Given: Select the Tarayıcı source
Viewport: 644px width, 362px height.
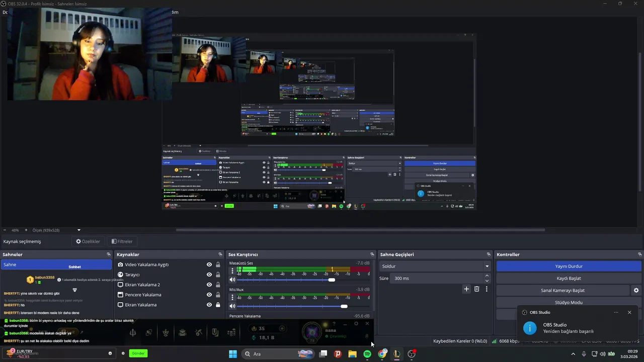Looking at the screenshot, I should point(132,275).
